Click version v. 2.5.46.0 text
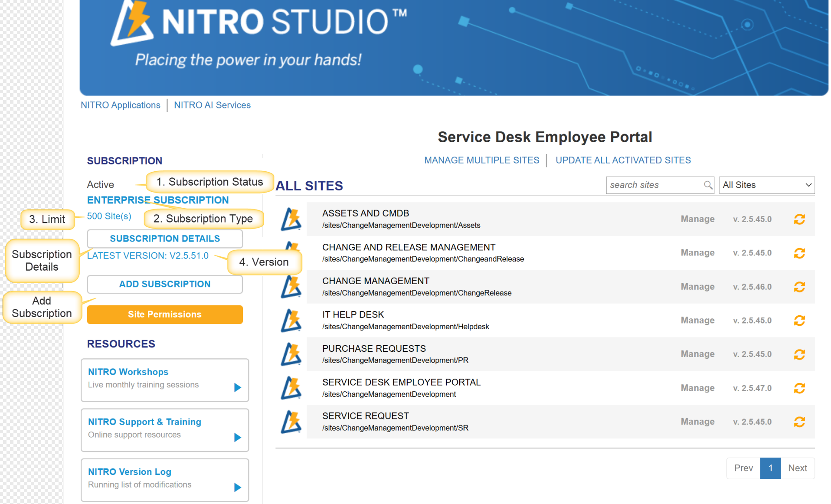 coord(752,287)
